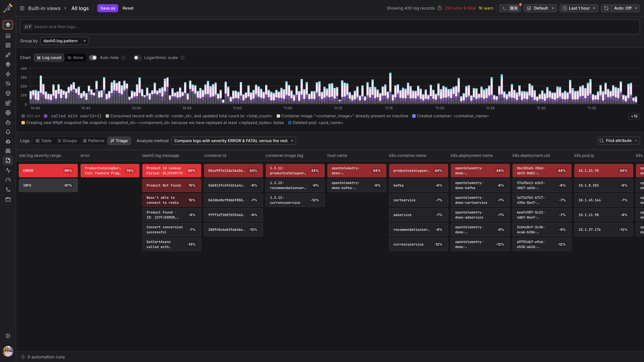Click info icon next to Logarithmic scale
The image size is (644, 362).
(182, 58)
